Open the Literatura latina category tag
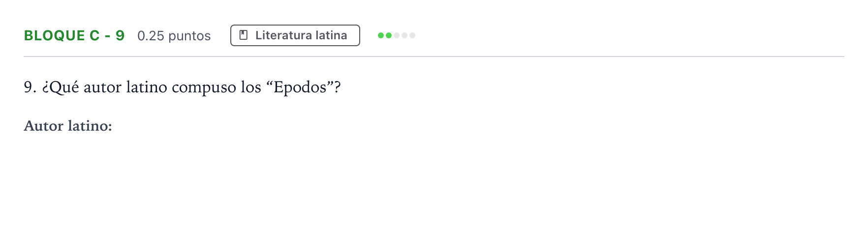This screenshot has height=226, width=868. pyautogui.click(x=295, y=35)
